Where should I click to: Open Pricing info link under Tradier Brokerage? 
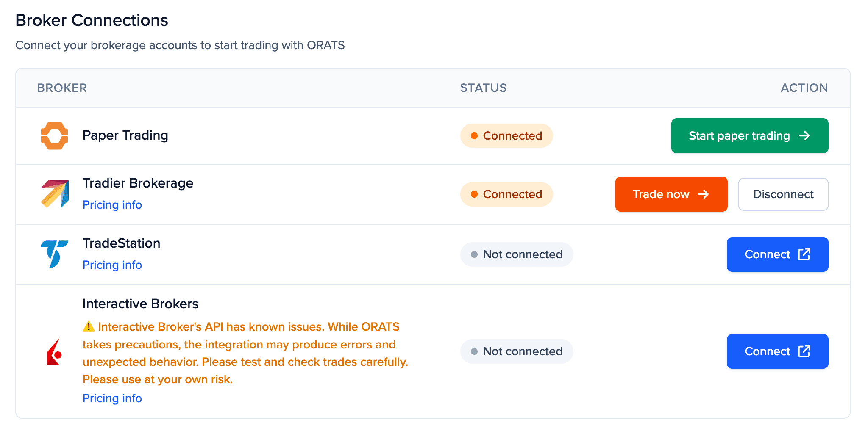tap(112, 205)
